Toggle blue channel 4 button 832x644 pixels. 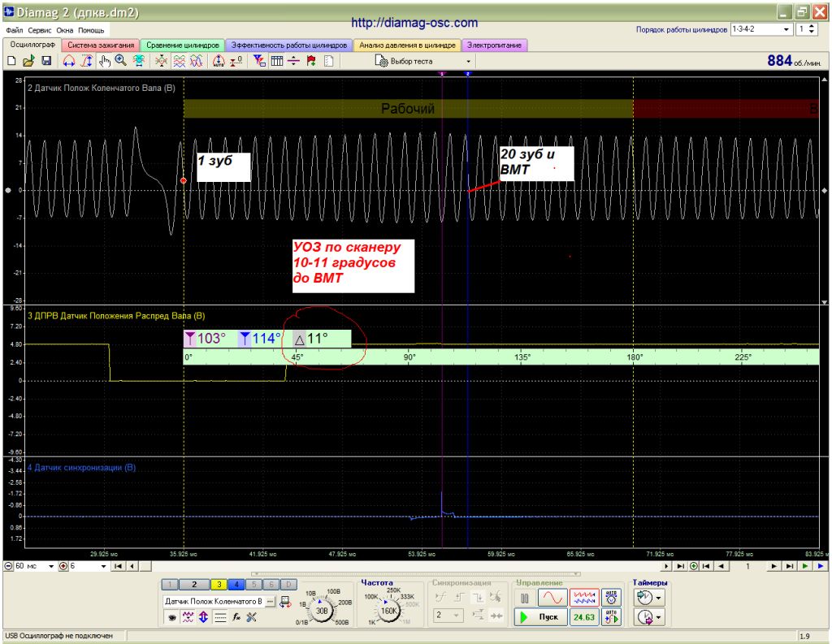236,585
